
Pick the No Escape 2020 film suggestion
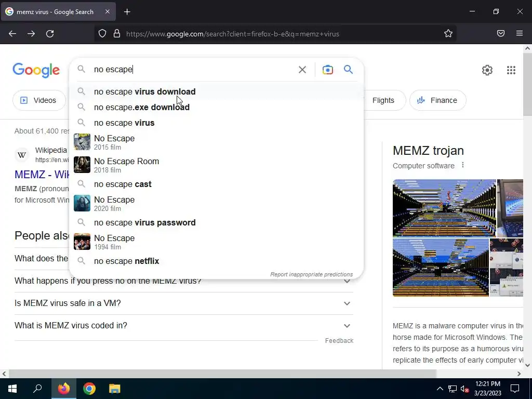point(216,203)
